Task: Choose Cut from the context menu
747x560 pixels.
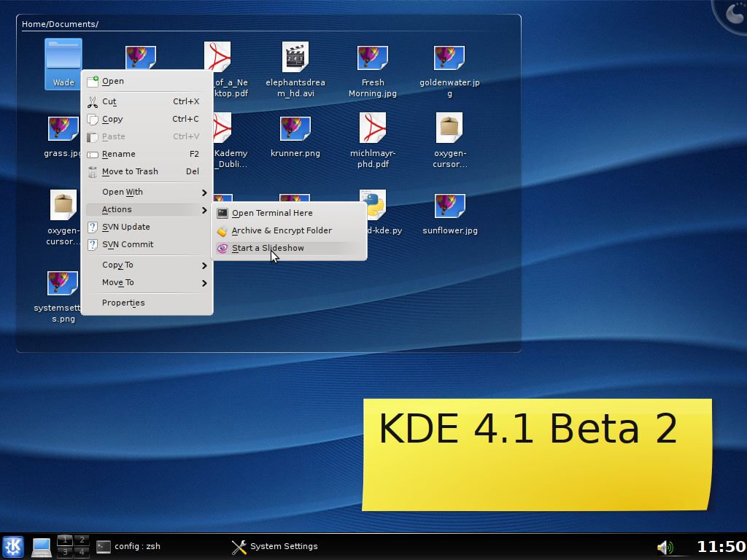Action: pos(147,101)
